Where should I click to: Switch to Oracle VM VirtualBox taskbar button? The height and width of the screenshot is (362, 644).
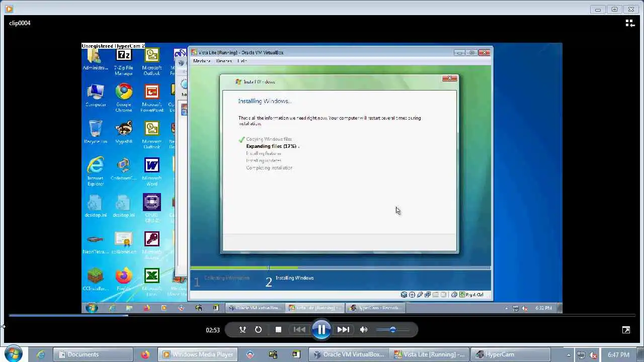(x=349, y=354)
